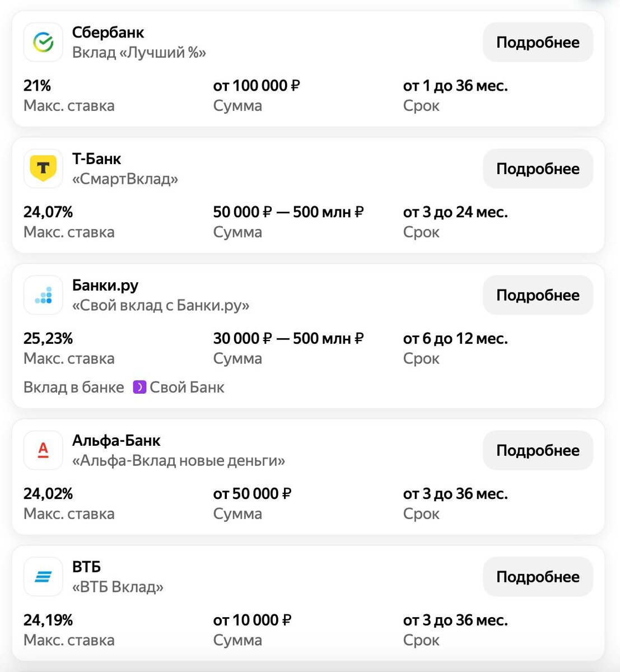Open Подробнее for the Banki.ru deposit
Screen dimensions: 620x672
(x=538, y=295)
